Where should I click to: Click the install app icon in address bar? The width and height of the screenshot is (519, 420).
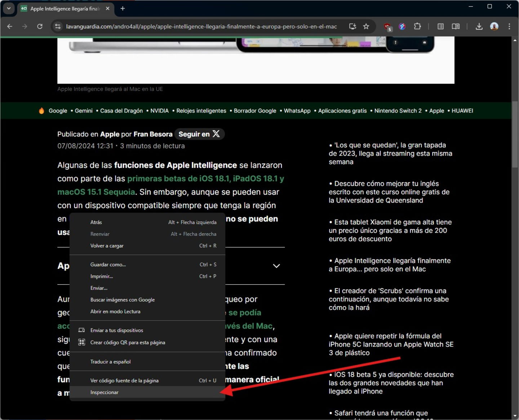[352, 26]
